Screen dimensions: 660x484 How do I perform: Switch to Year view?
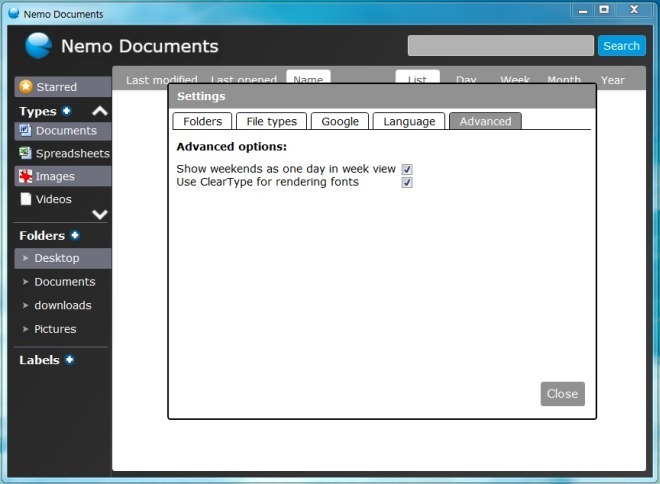tap(612, 80)
